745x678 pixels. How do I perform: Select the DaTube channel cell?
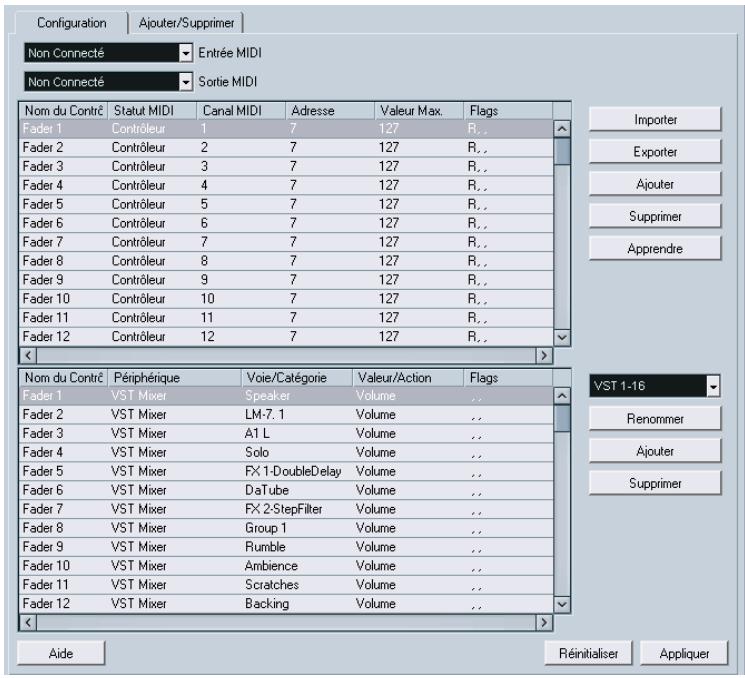267,490
